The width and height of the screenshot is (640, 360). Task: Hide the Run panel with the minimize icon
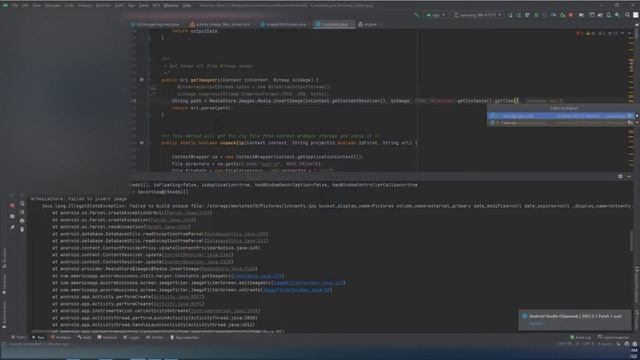click(x=629, y=176)
